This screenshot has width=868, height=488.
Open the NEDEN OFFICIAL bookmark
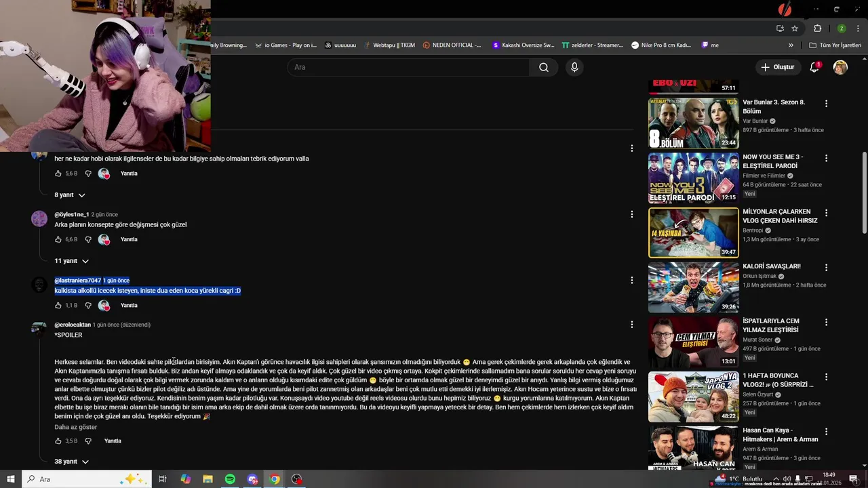[452, 45]
